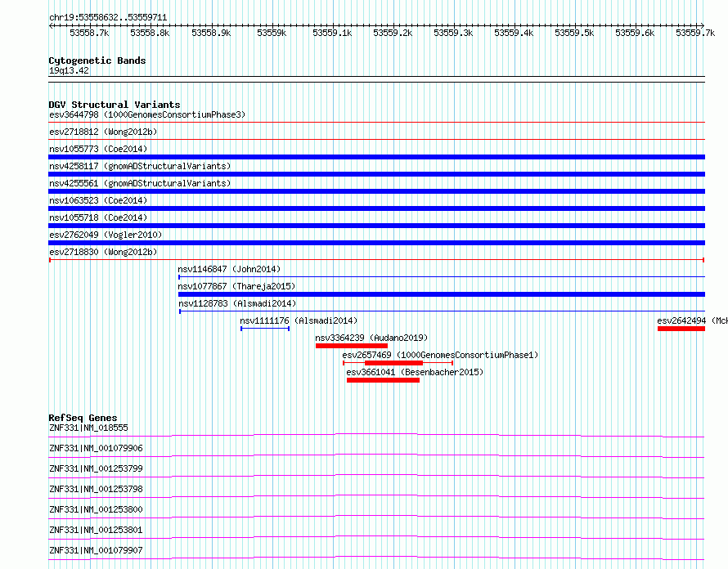
Task: Click ruler tick label 53559.6k
Action: click(635, 33)
